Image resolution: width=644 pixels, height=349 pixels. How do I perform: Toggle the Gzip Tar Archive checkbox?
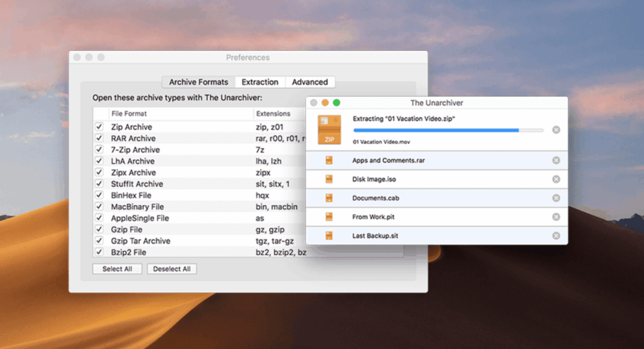tap(99, 241)
